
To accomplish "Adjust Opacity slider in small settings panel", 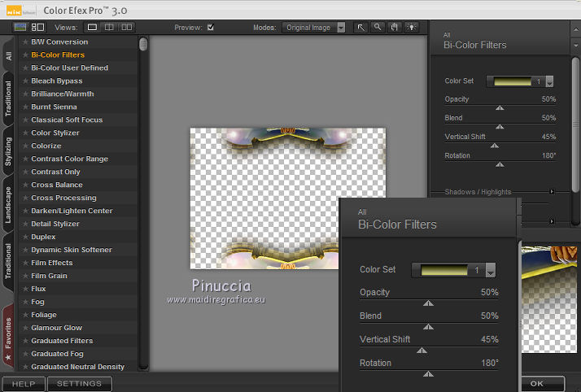I will (500, 107).
